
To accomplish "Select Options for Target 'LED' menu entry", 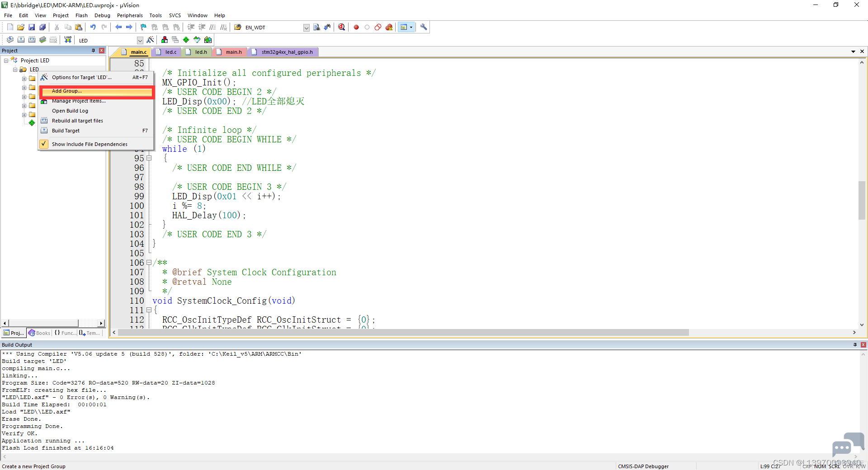I will (x=97, y=77).
